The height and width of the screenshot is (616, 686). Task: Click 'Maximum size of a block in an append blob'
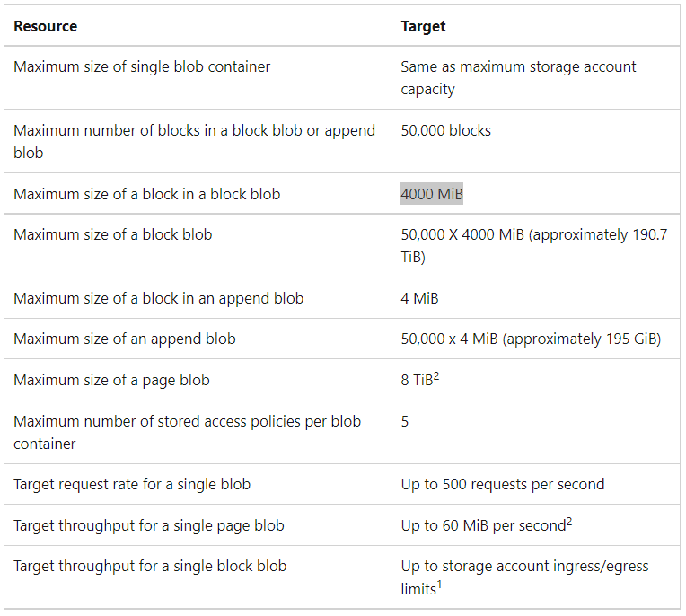(x=159, y=298)
